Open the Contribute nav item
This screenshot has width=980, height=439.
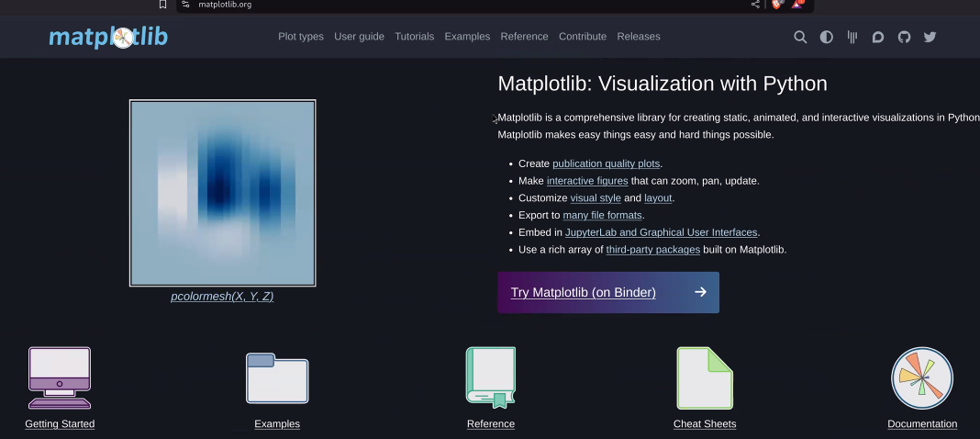click(x=583, y=37)
